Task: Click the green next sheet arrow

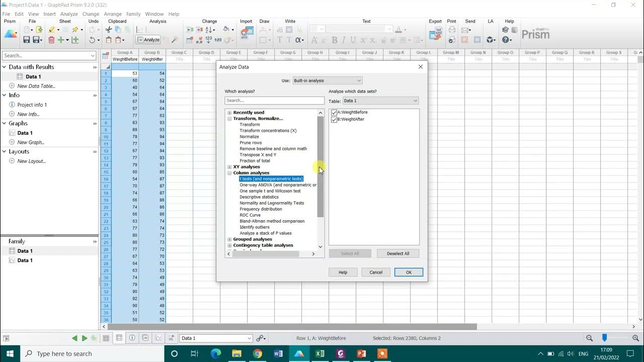Action: click(x=85, y=338)
